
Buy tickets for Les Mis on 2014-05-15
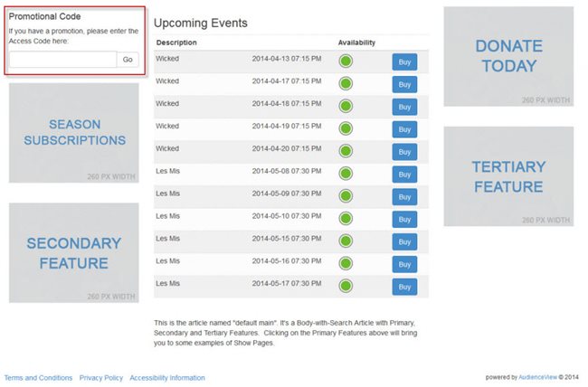(404, 242)
